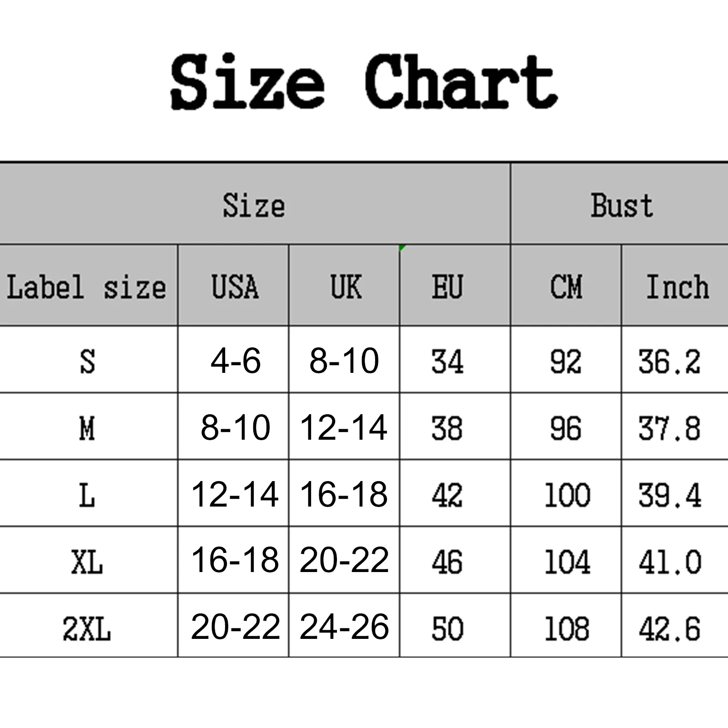This screenshot has height=728, width=728.
Task: Click the USA column header
Action: [234, 286]
